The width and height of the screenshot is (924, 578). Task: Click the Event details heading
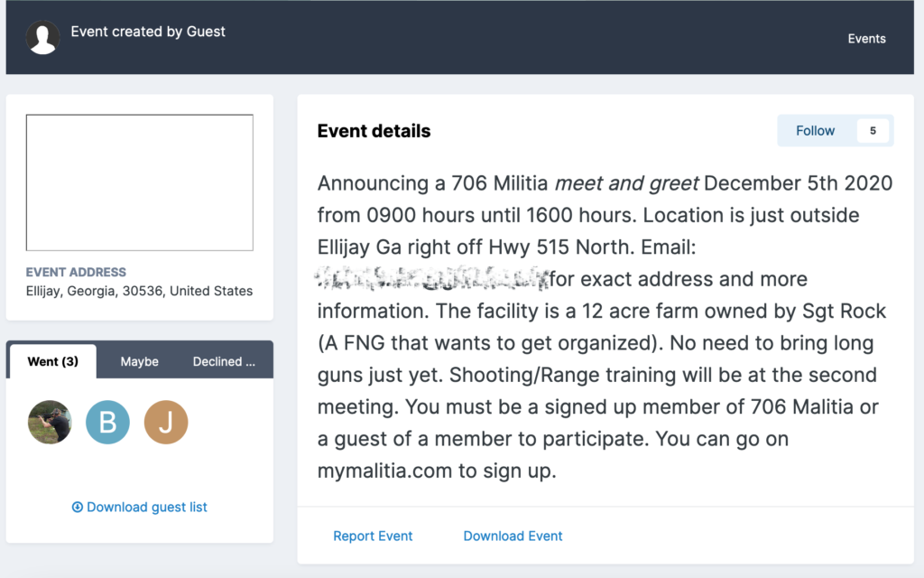pos(374,131)
